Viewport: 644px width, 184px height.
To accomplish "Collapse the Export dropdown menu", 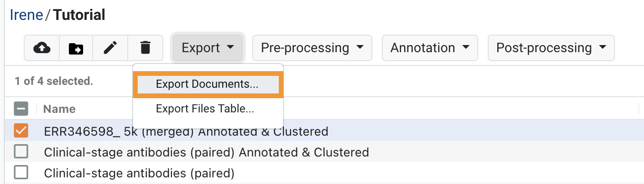I will [208, 48].
